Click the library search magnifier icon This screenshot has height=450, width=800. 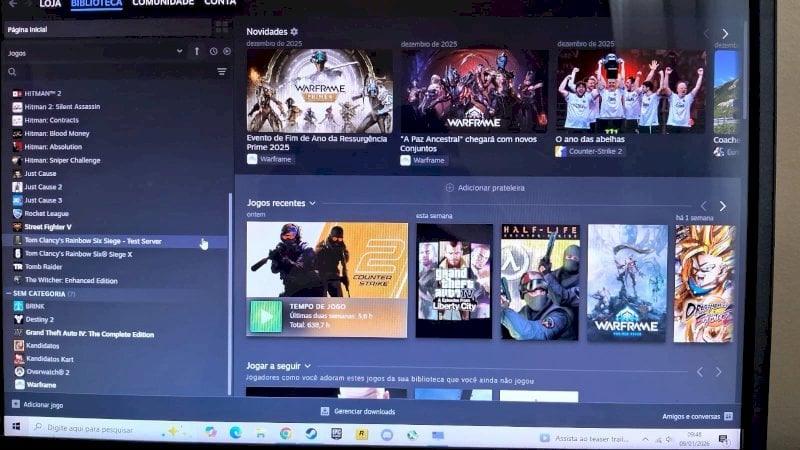click(13, 72)
